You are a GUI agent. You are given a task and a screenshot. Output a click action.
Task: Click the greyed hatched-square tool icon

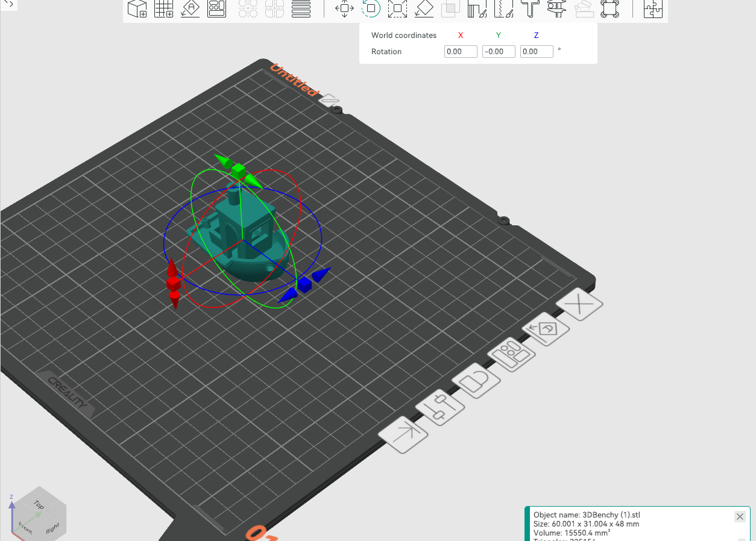coord(450,8)
